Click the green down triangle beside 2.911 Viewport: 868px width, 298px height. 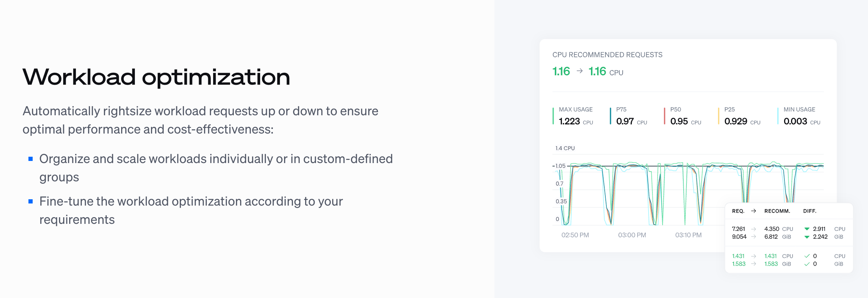click(807, 229)
